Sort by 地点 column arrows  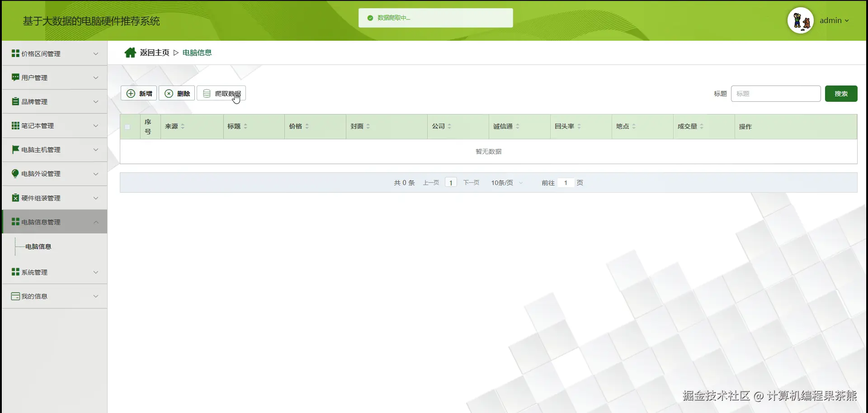coord(634,127)
